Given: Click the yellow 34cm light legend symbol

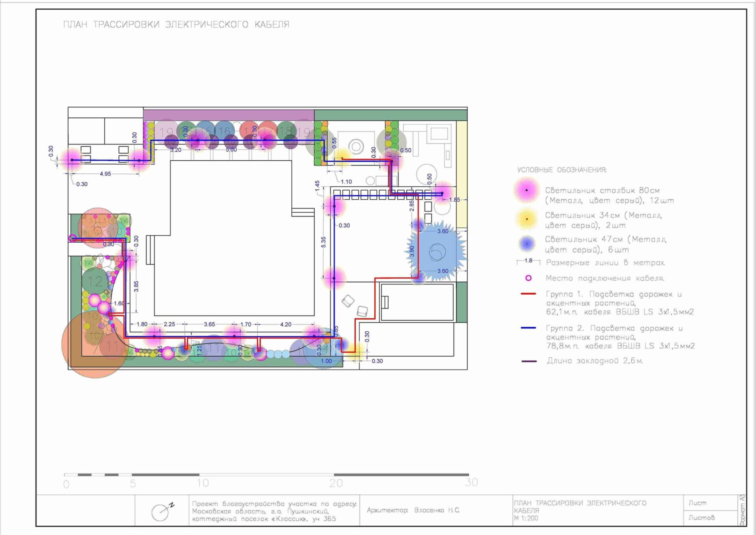Looking at the screenshot, I should pyautogui.click(x=526, y=219).
